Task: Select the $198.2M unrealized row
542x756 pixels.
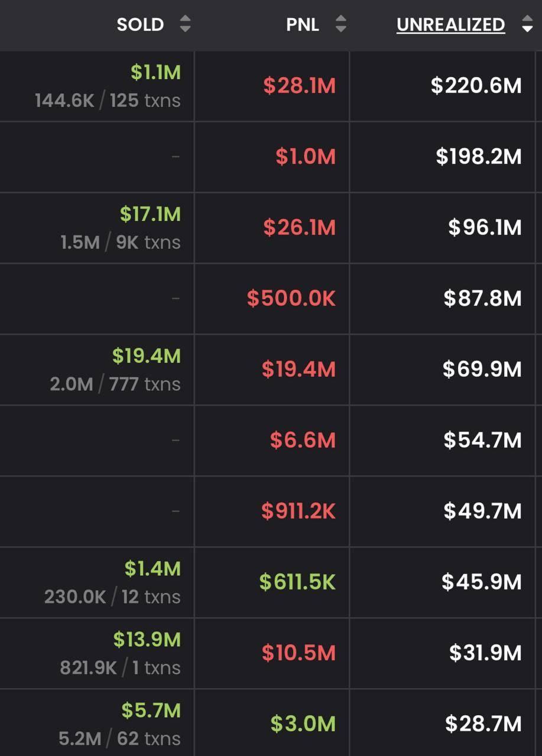Action: click(x=478, y=157)
